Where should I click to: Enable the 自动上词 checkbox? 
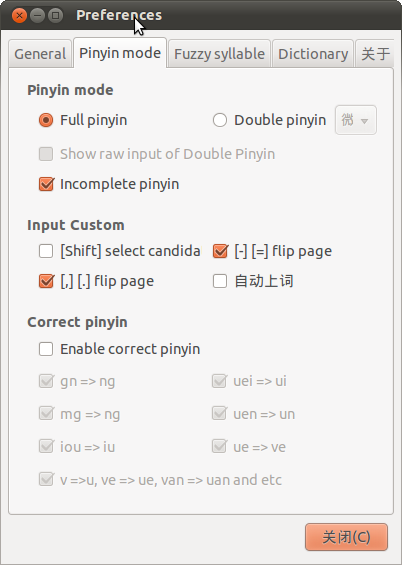point(253,281)
